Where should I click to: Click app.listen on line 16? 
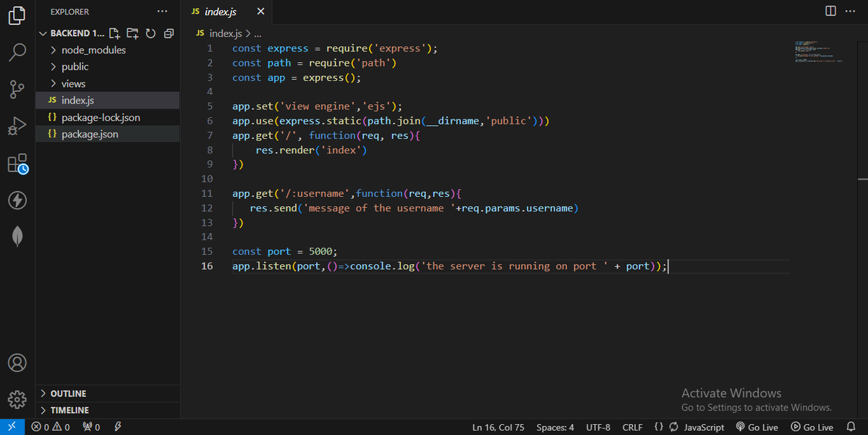[261, 266]
